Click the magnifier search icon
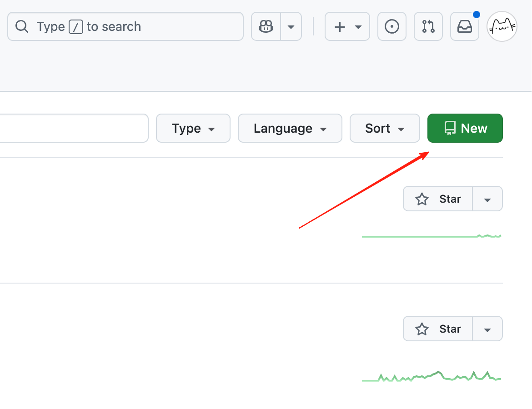This screenshot has width=532, height=409. click(21, 27)
